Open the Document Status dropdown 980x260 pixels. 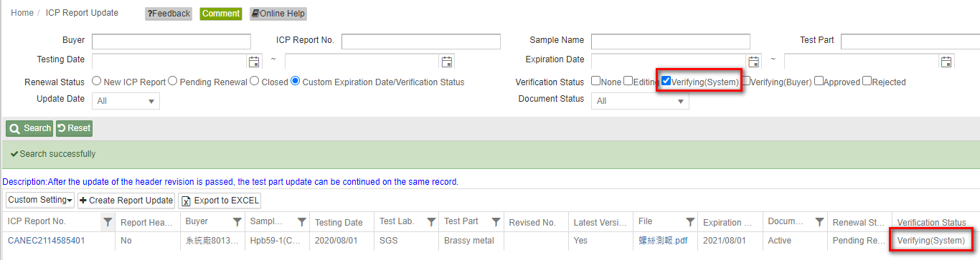point(640,101)
